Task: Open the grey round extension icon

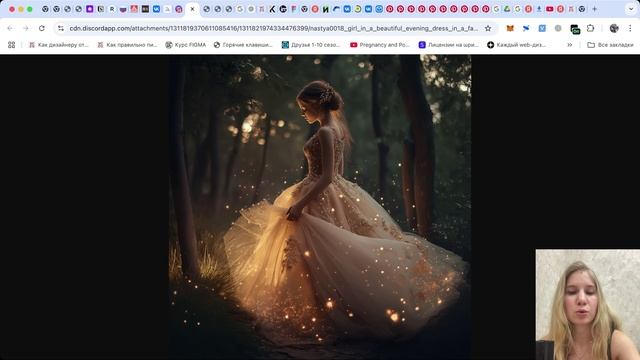Action: click(558, 29)
